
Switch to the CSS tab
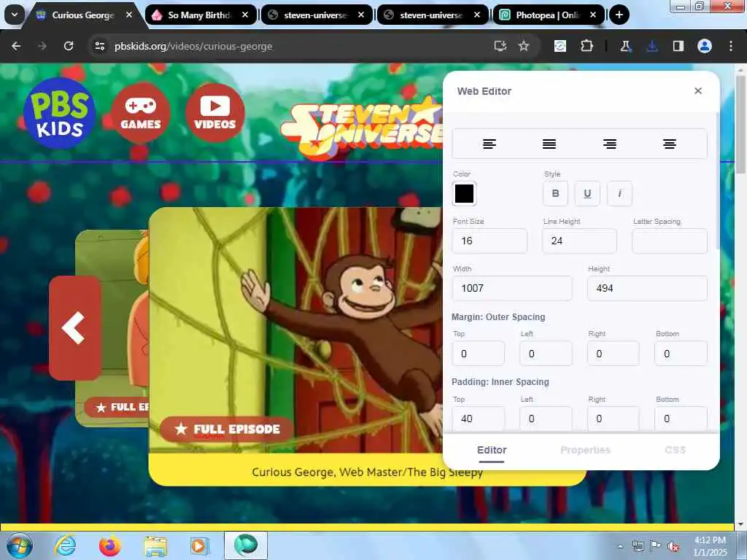tap(675, 450)
